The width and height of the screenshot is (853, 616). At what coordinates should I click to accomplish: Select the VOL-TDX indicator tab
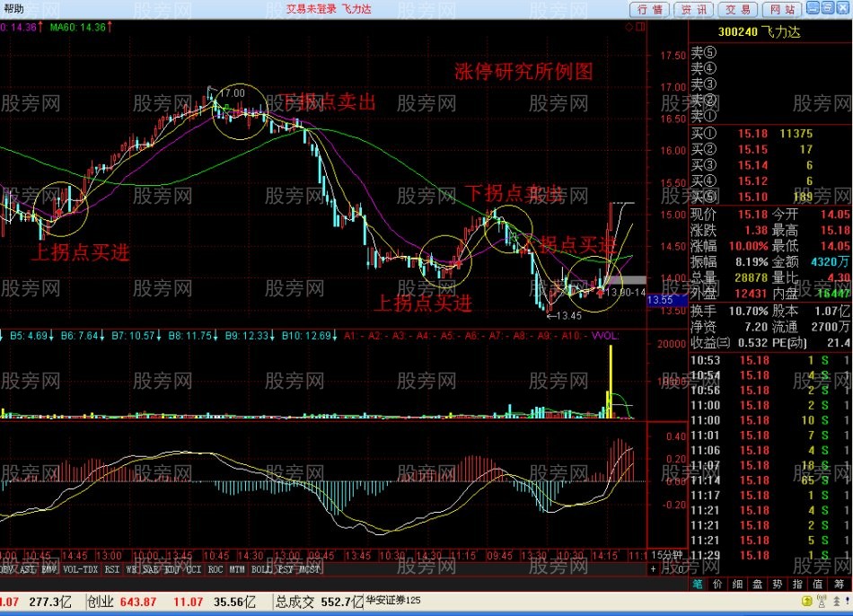[81, 569]
